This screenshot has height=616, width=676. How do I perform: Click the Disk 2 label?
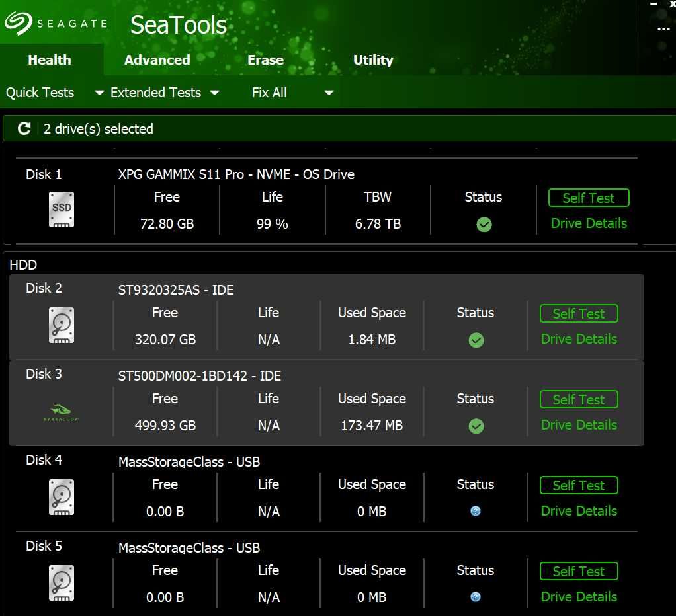(x=44, y=288)
